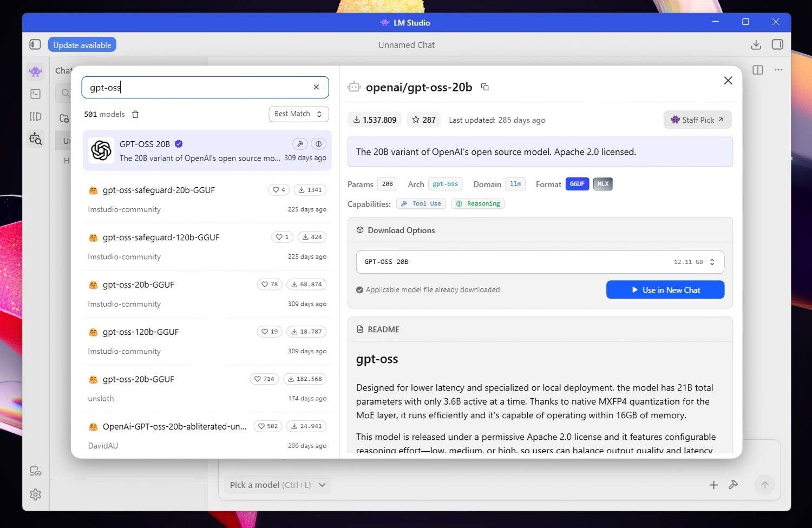This screenshot has width=812, height=528.
Task: Close the model search dialog
Action: click(728, 81)
